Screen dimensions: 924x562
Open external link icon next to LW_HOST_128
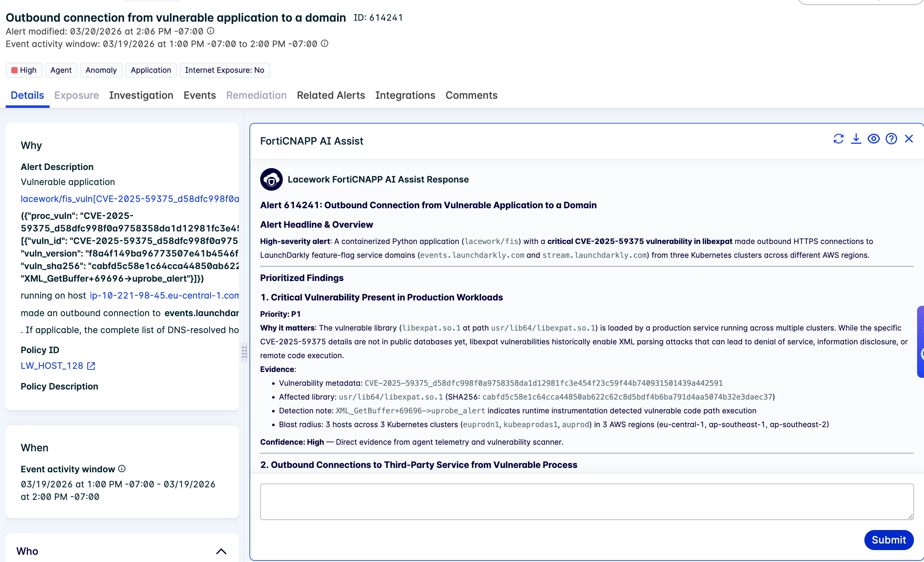click(91, 366)
